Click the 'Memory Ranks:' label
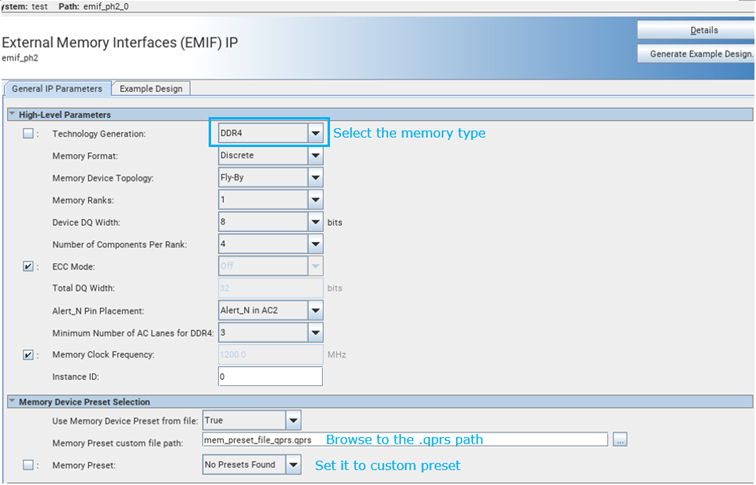The height and width of the screenshot is (485, 756). click(83, 201)
